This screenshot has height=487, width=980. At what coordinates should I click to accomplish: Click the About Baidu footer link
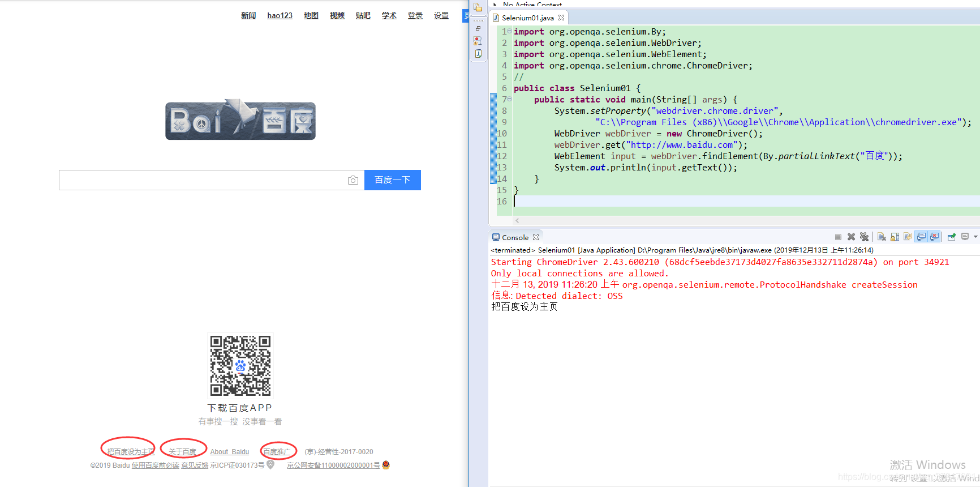pyautogui.click(x=230, y=452)
